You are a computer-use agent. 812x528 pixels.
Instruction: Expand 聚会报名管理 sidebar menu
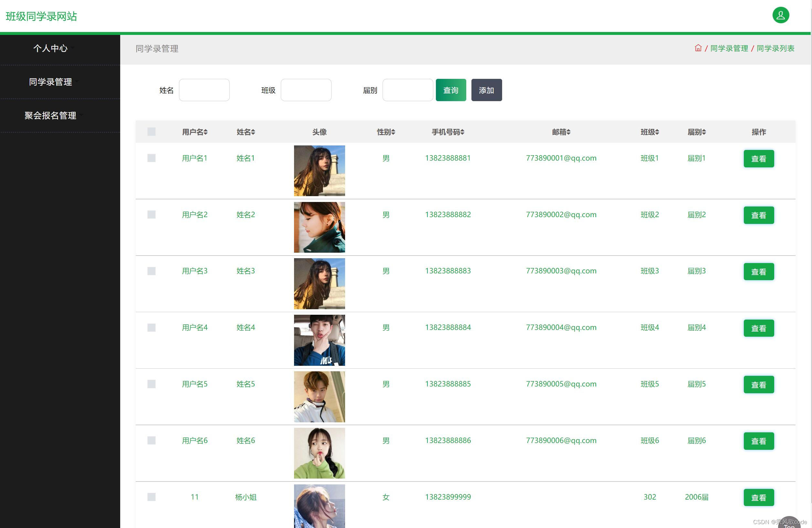tap(50, 116)
